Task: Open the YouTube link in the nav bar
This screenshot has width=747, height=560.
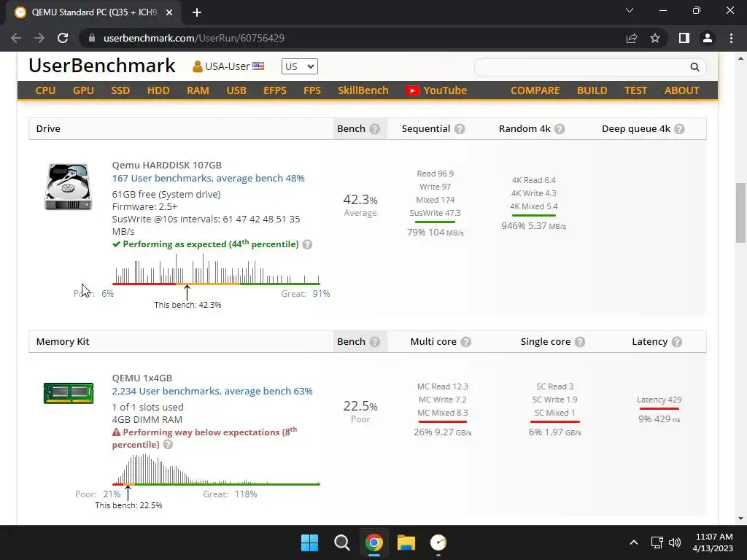Action: click(436, 90)
